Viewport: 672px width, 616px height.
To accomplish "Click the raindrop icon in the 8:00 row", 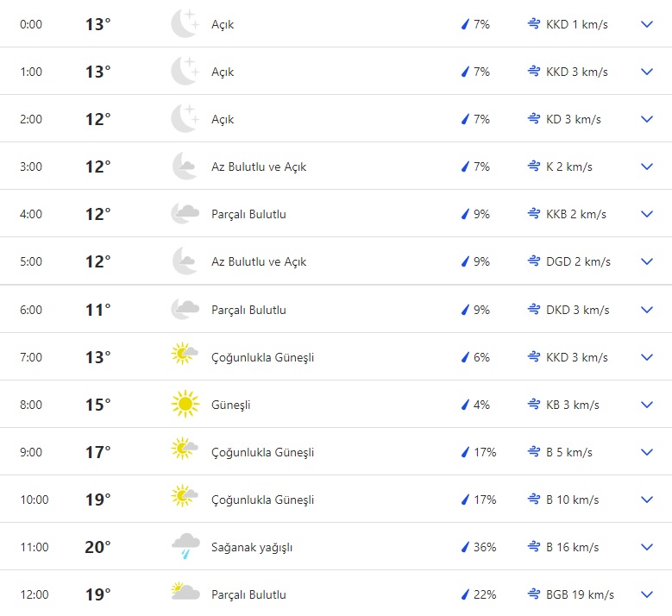I will (465, 405).
